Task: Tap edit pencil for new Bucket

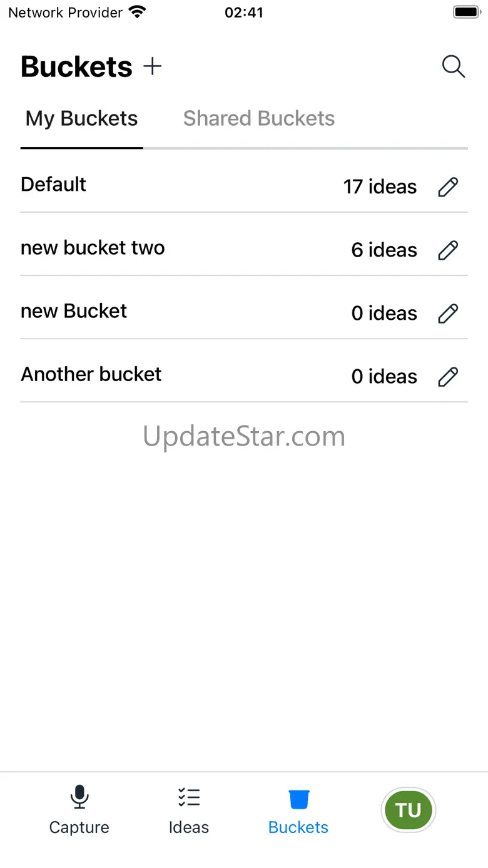Action: [448, 313]
